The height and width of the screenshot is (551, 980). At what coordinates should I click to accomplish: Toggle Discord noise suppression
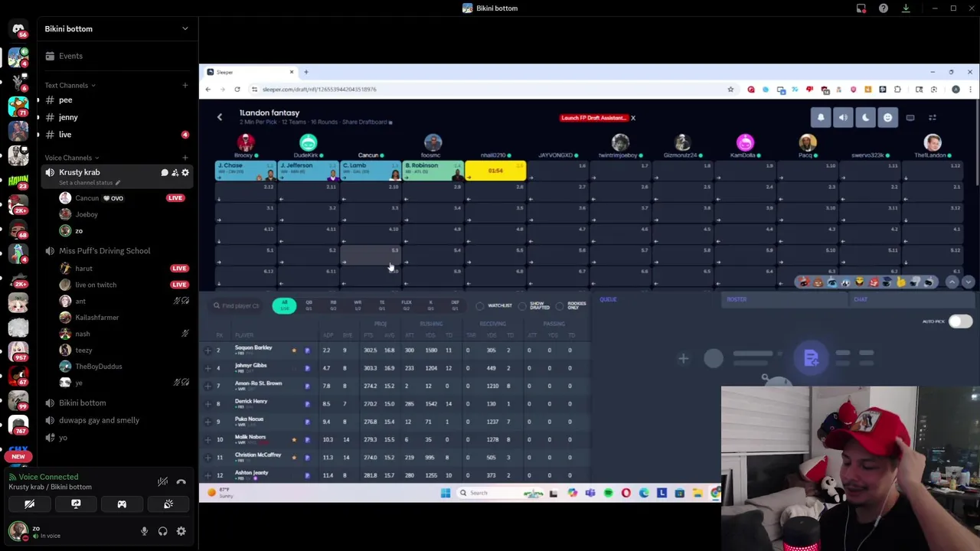pyautogui.click(x=162, y=481)
